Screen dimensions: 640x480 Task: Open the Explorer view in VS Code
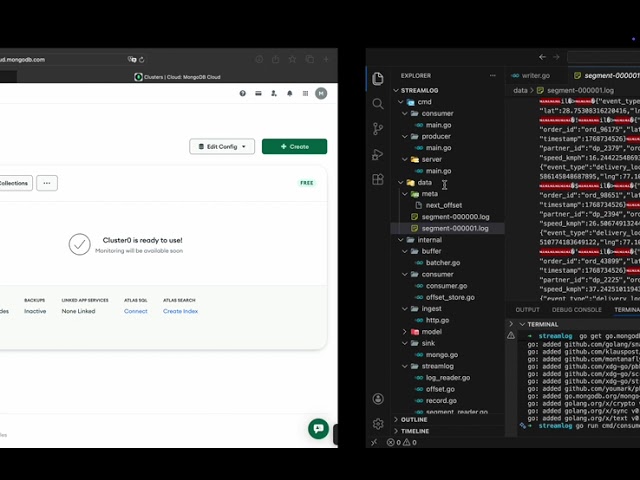coord(378,78)
